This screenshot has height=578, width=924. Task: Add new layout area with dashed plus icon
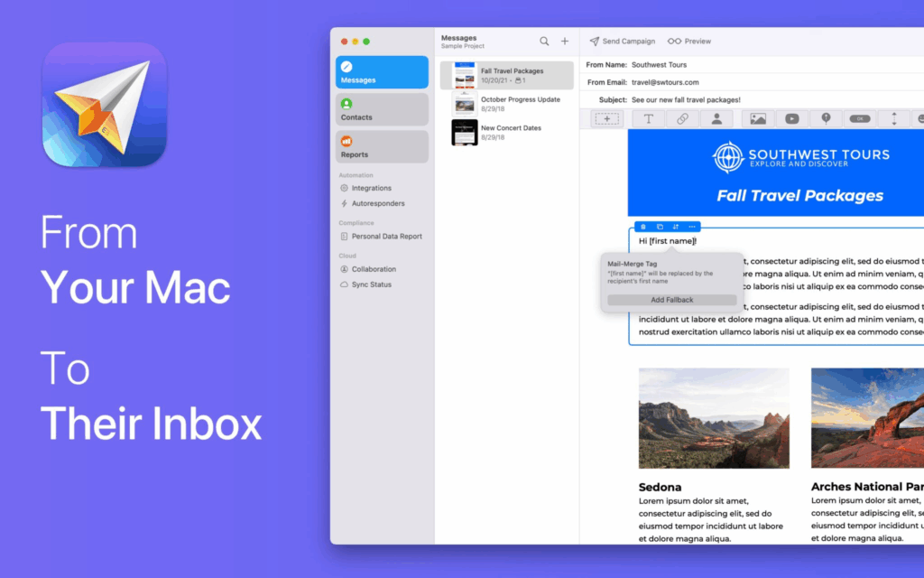point(606,118)
